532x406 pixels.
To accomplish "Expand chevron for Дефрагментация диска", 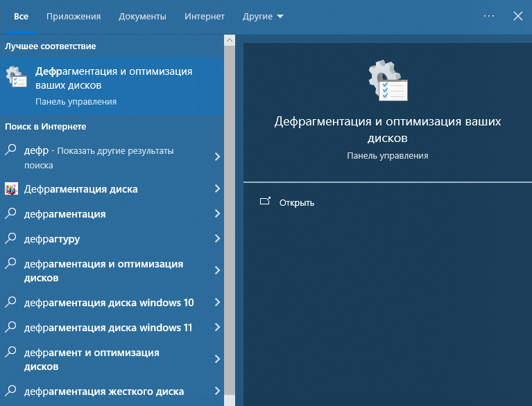I will (x=218, y=188).
